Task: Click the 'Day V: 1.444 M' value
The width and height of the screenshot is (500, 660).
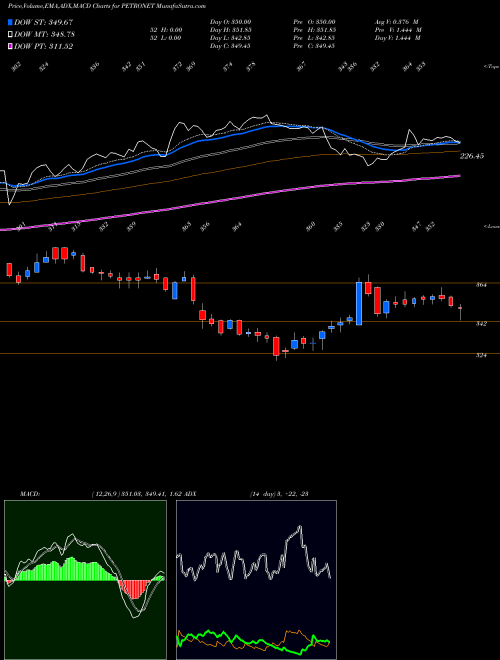Action: tap(398, 38)
